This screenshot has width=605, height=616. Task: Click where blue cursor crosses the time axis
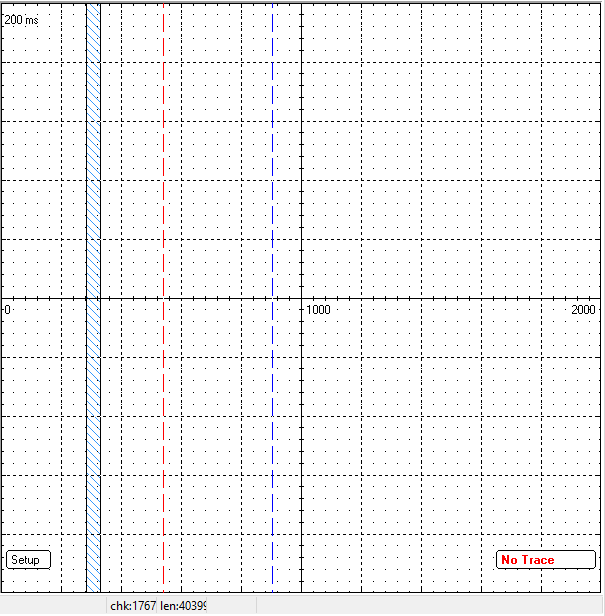(x=273, y=298)
